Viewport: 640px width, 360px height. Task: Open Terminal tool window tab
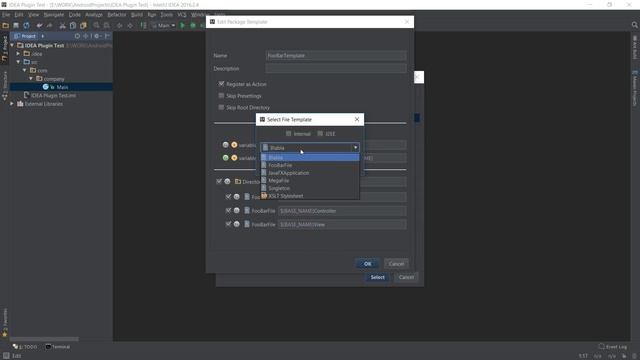[58, 347]
